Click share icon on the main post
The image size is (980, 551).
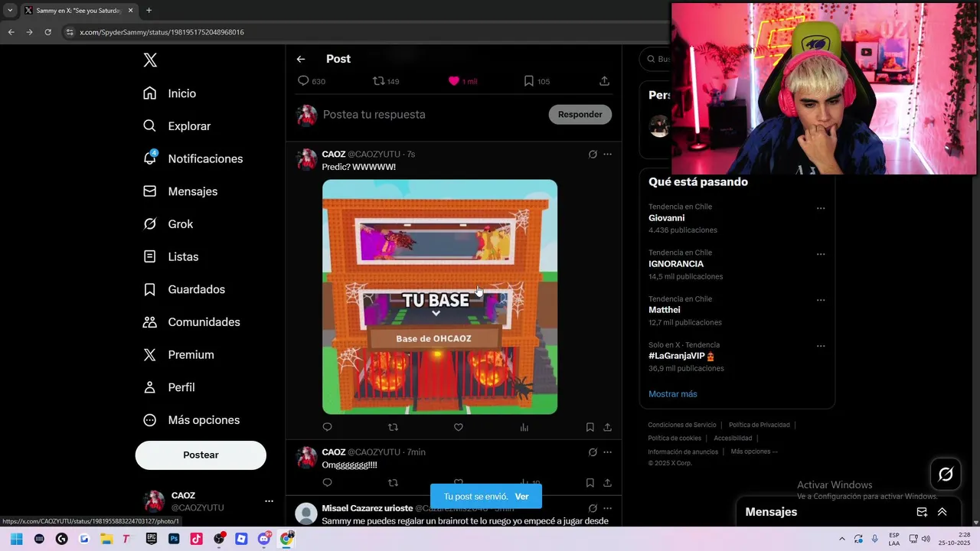(x=604, y=81)
